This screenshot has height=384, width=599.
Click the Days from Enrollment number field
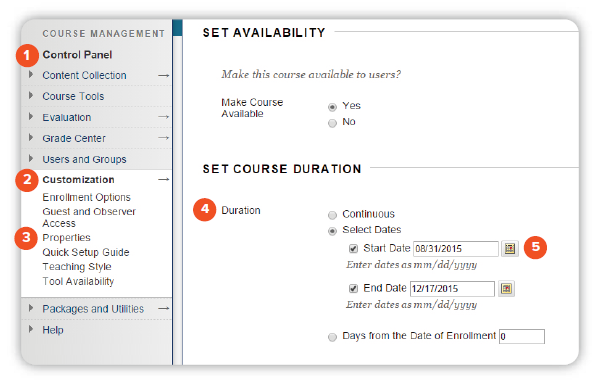tap(522, 336)
